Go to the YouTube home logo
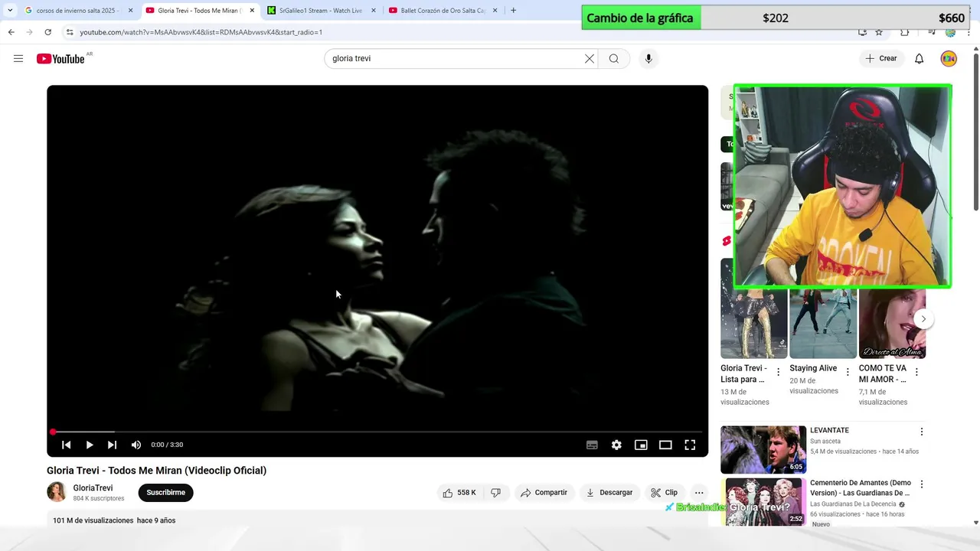Viewport: 980px width, 551px height. coord(60,59)
